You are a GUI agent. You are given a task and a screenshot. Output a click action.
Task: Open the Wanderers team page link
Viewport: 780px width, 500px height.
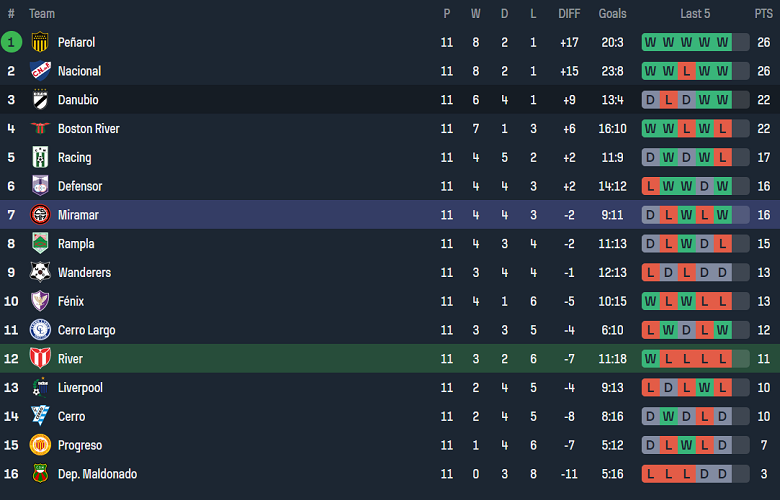click(84, 273)
